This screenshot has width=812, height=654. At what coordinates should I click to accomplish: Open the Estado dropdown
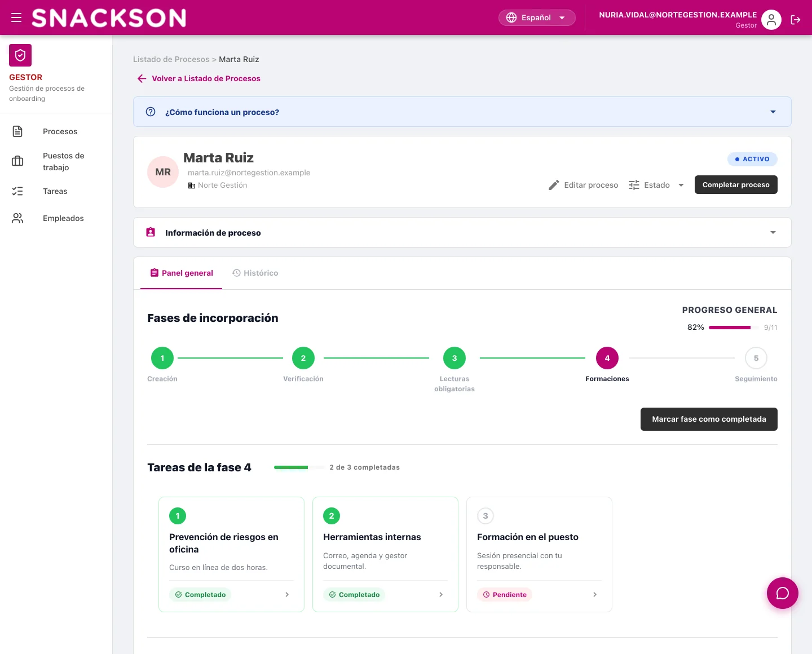tap(656, 185)
